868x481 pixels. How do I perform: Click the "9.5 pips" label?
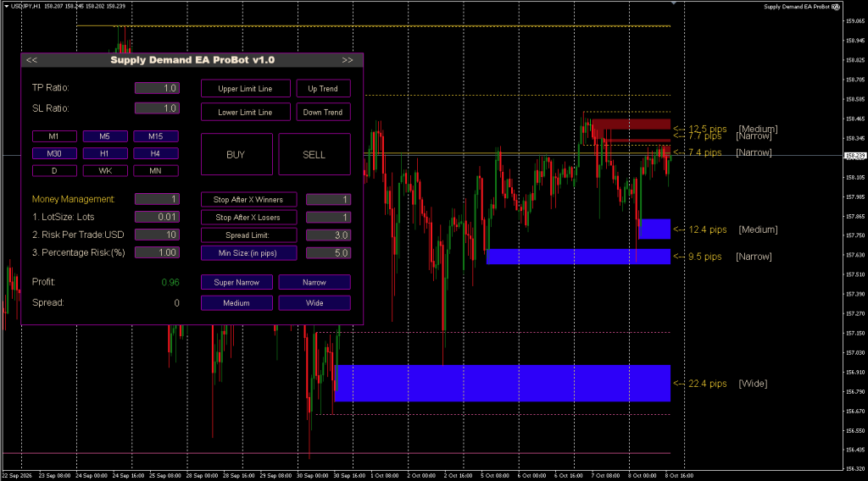coord(704,257)
